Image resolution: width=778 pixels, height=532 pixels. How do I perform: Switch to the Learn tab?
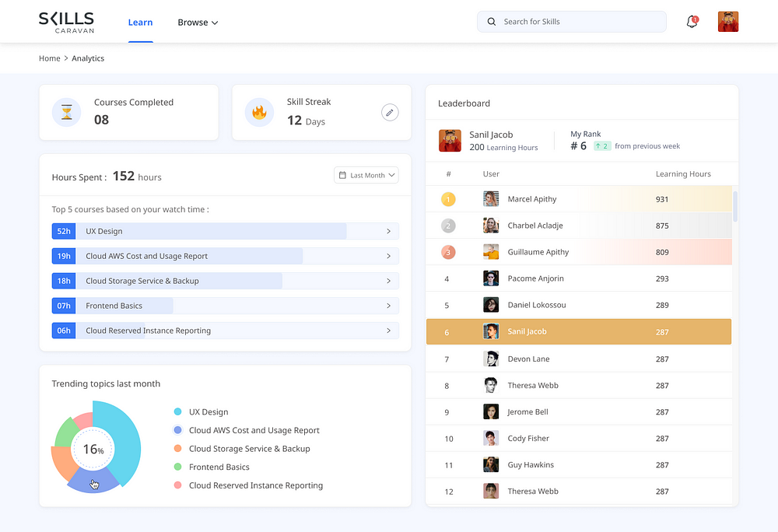coord(140,23)
